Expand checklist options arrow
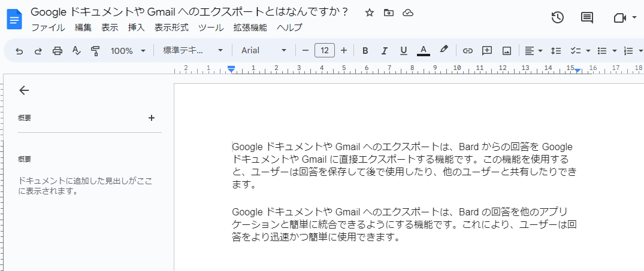 588,51
